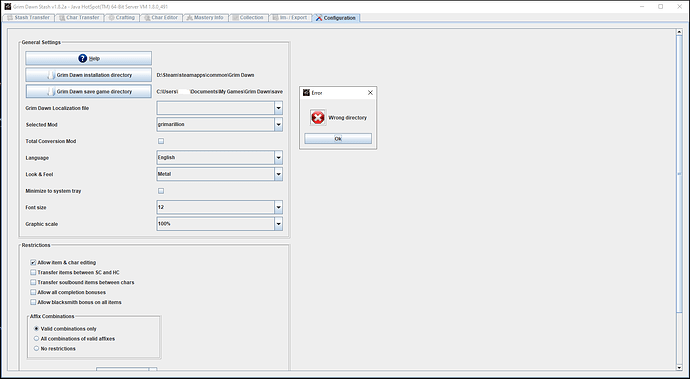Enable Minimize to system tray checkbox

[x=161, y=191]
